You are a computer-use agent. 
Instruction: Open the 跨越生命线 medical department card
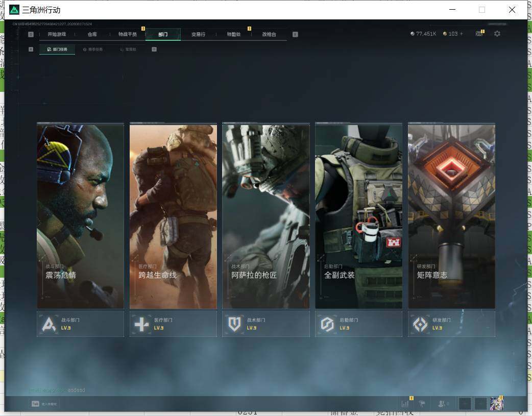click(x=174, y=216)
